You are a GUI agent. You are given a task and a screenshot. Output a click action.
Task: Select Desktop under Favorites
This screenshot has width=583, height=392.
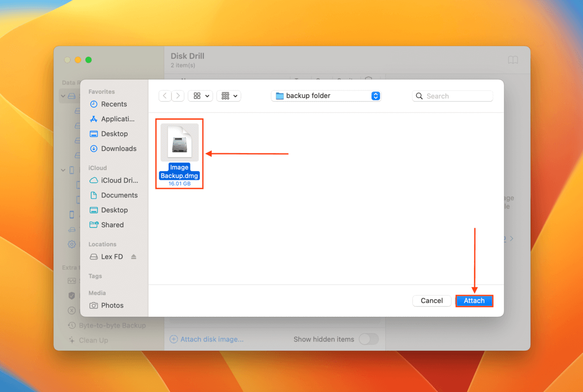[x=114, y=134]
